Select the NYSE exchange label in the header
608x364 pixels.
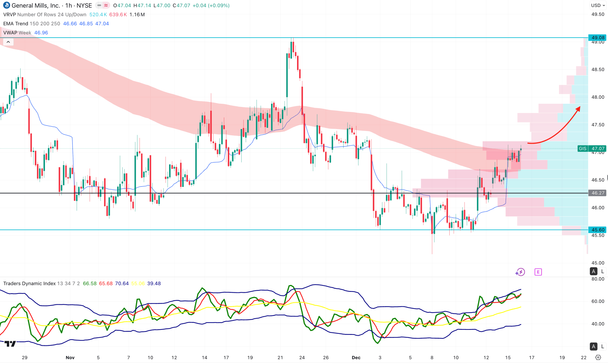point(84,5)
